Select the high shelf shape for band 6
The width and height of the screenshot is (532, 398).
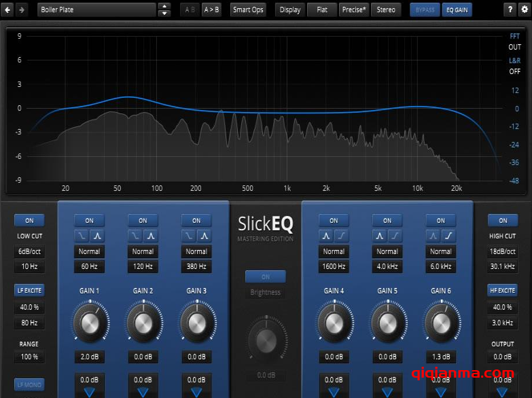(x=448, y=236)
